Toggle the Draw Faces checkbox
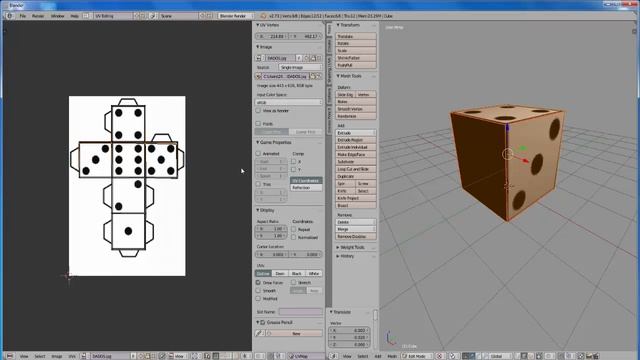The height and width of the screenshot is (360, 640). pos(258,282)
